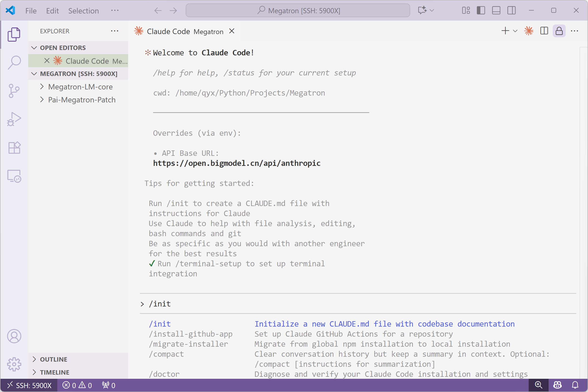Toggle the editor group lock
The image size is (588, 392).
tap(559, 31)
